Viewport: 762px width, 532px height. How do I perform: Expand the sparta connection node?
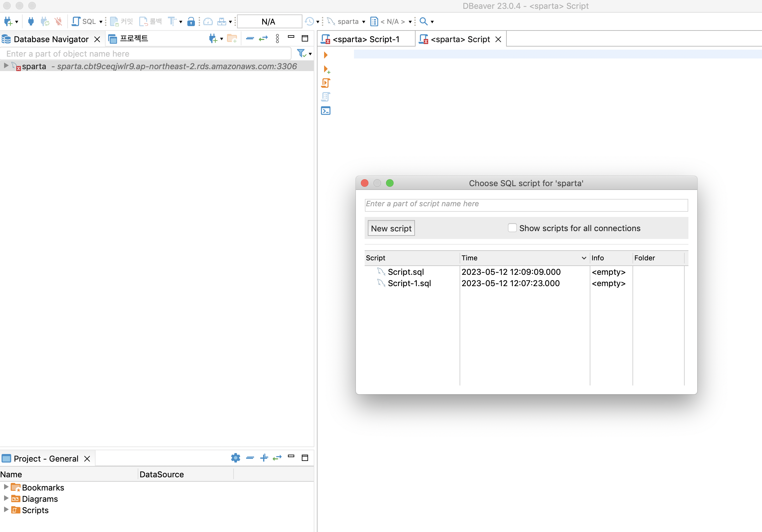pyautogui.click(x=6, y=66)
